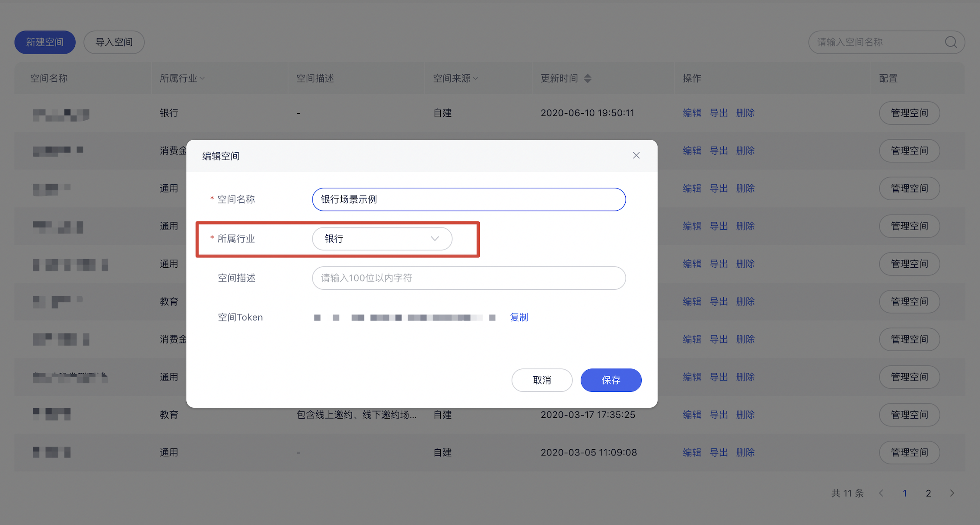Open 管理空间 for the 2020-06-10 row
This screenshot has height=525, width=980.
tap(910, 113)
